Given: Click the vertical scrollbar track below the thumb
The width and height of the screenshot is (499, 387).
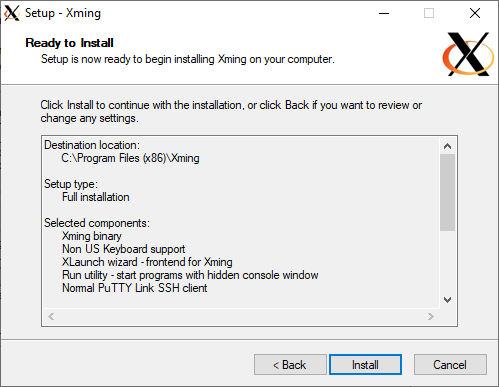Looking at the screenshot, I should pos(447,261).
